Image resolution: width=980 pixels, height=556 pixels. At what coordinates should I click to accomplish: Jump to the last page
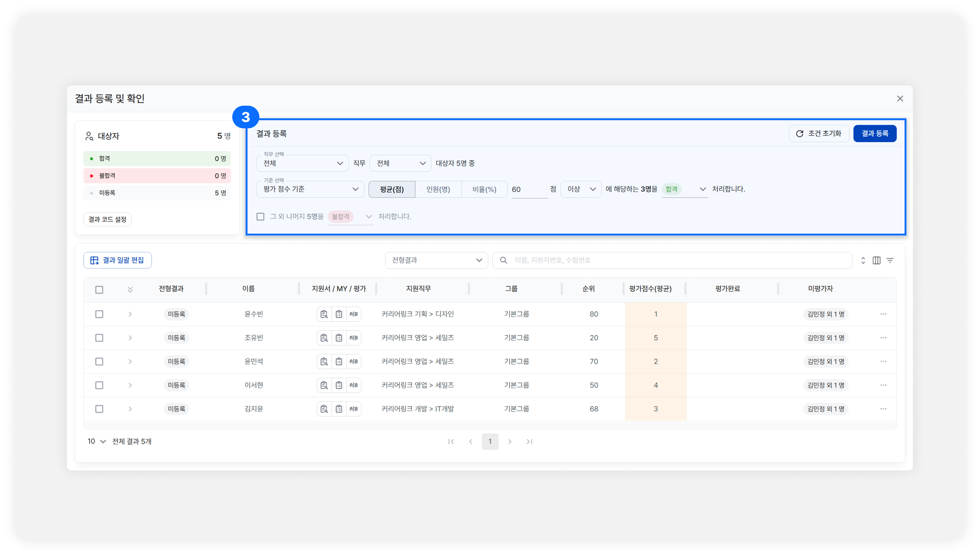click(529, 442)
